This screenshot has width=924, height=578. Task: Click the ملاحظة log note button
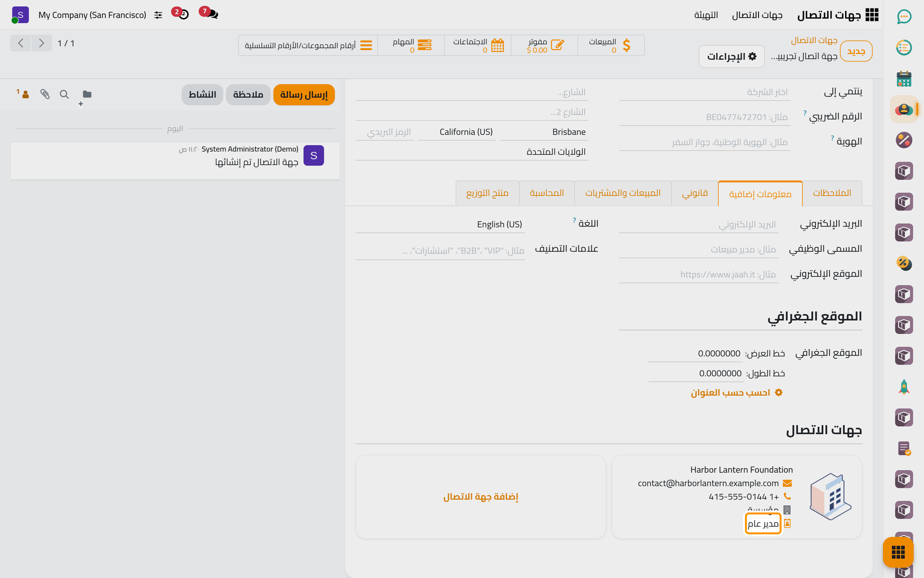(248, 94)
